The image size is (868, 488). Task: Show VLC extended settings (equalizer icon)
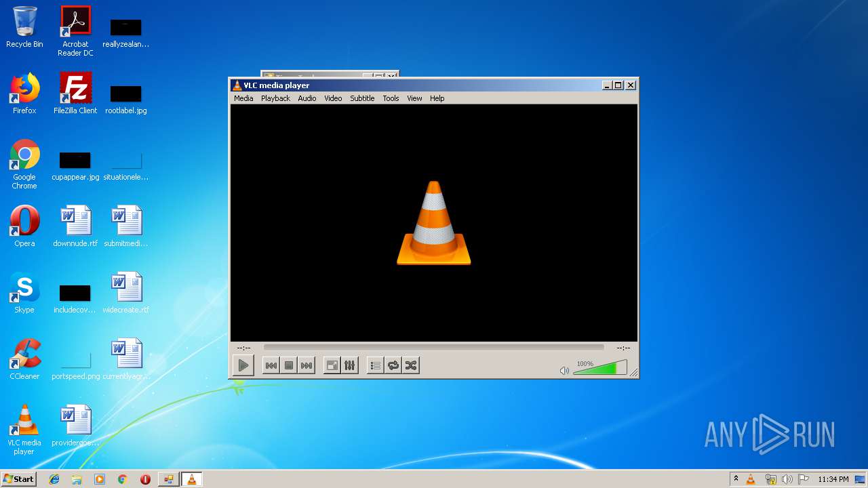coord(350,365)
